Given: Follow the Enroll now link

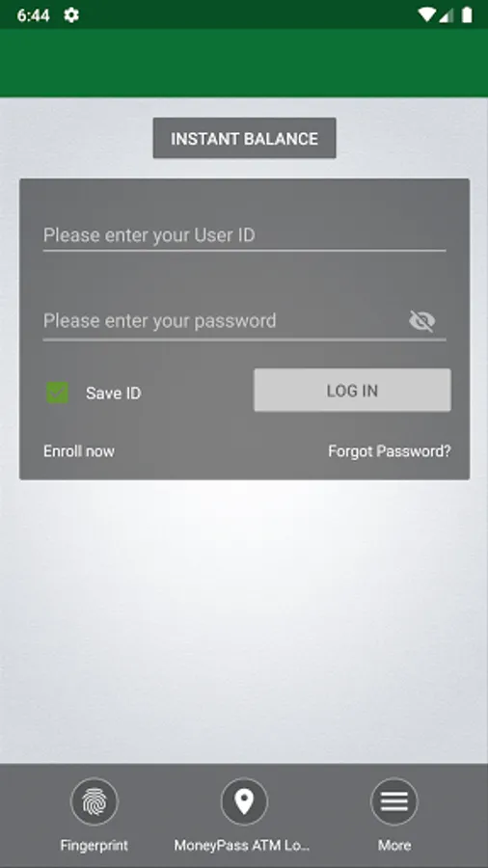Looking at the screenshot, I should coord(79,451).
